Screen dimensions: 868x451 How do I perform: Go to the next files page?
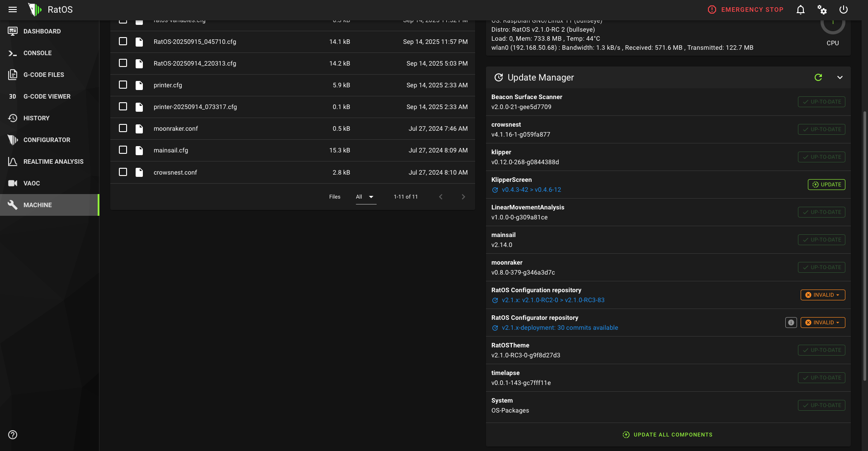click(x=463, y=197)
